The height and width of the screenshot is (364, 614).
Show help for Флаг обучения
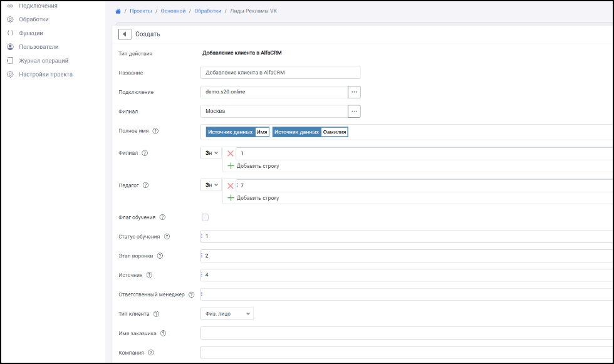point(162,217)
